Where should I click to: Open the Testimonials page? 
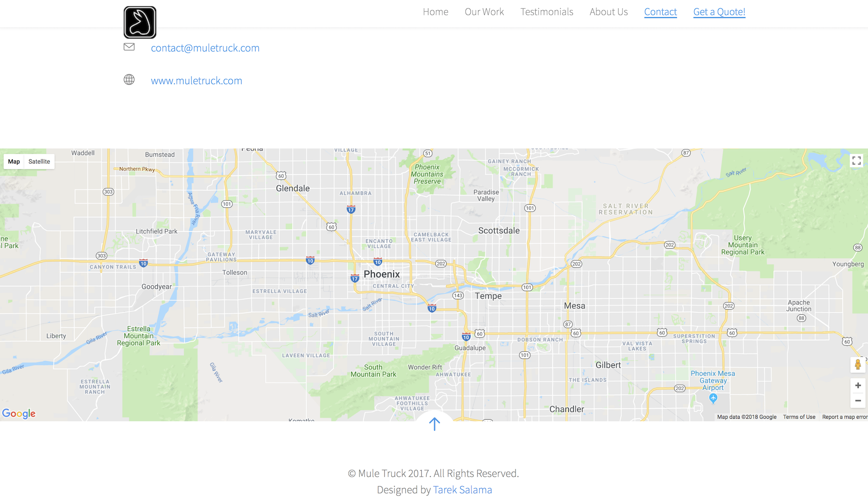[x=547, y=12]
